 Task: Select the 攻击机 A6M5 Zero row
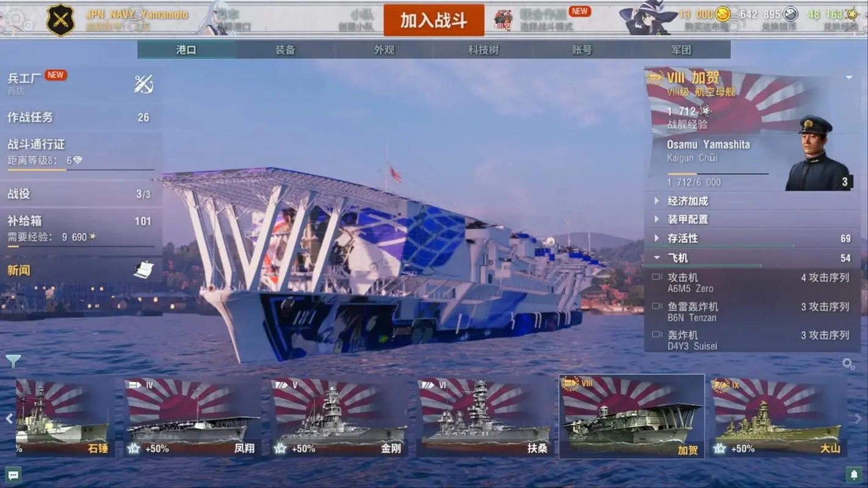(x=752, y=282)
